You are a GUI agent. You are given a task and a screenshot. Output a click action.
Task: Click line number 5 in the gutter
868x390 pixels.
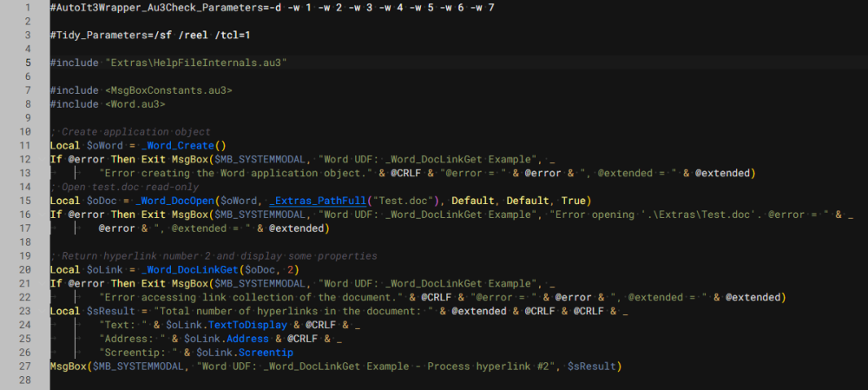pos(28,63)
